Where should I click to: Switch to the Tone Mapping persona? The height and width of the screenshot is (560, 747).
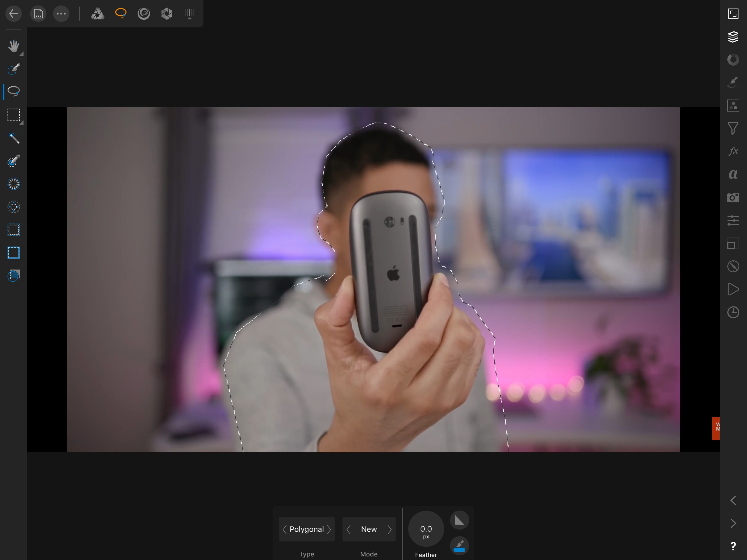(190, 14)
